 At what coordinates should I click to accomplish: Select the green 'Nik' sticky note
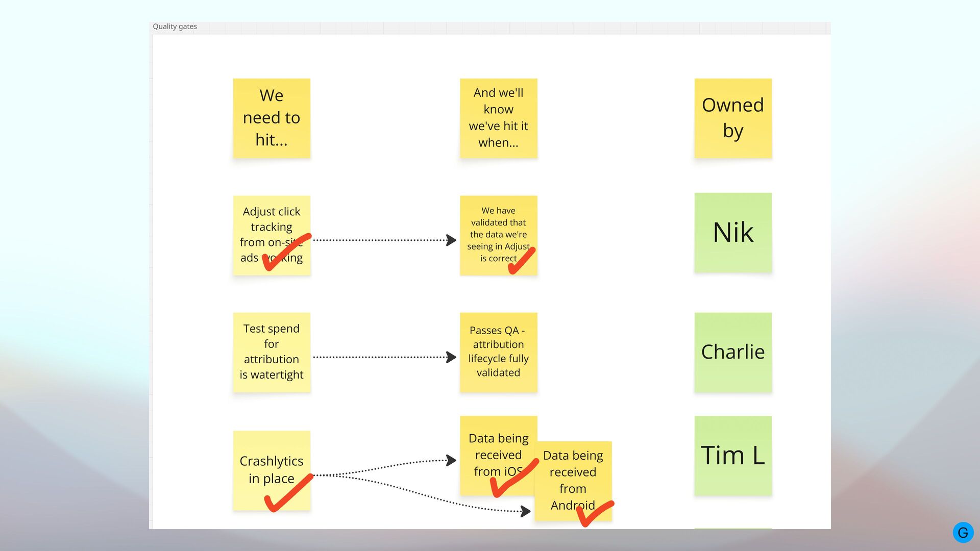(733, 232)
